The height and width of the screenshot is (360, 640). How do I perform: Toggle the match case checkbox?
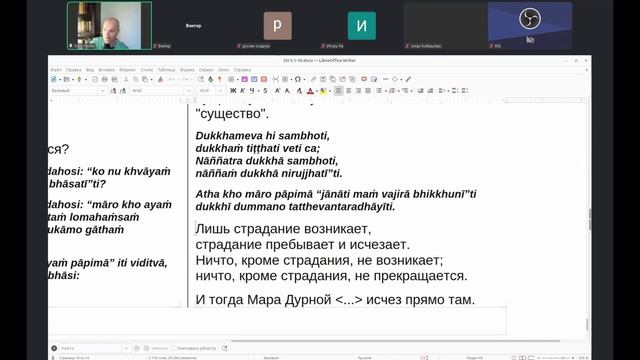[x=175, y=348]
